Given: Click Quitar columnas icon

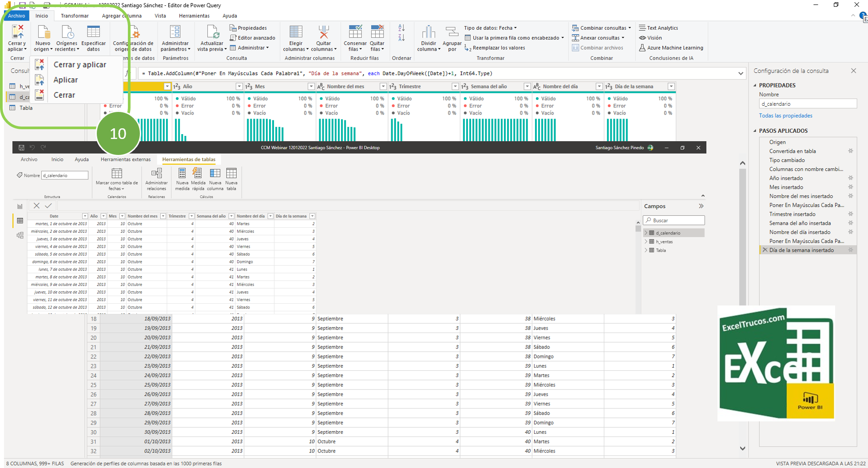Looking at the screenshot, I should click(x=323, y=33).
